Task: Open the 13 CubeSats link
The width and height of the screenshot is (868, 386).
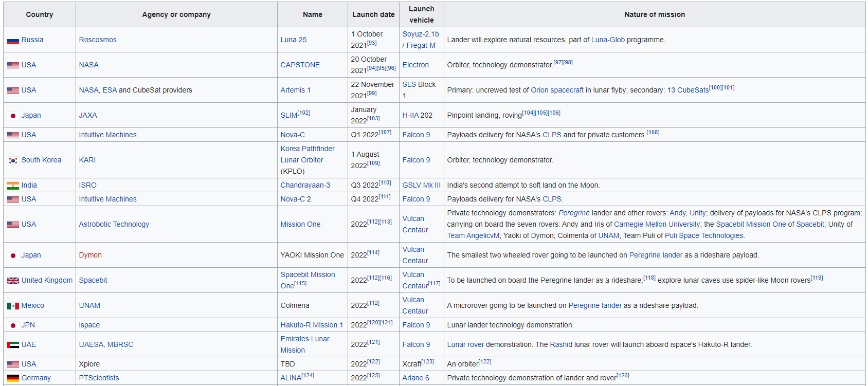Action: tap(688, 90)
